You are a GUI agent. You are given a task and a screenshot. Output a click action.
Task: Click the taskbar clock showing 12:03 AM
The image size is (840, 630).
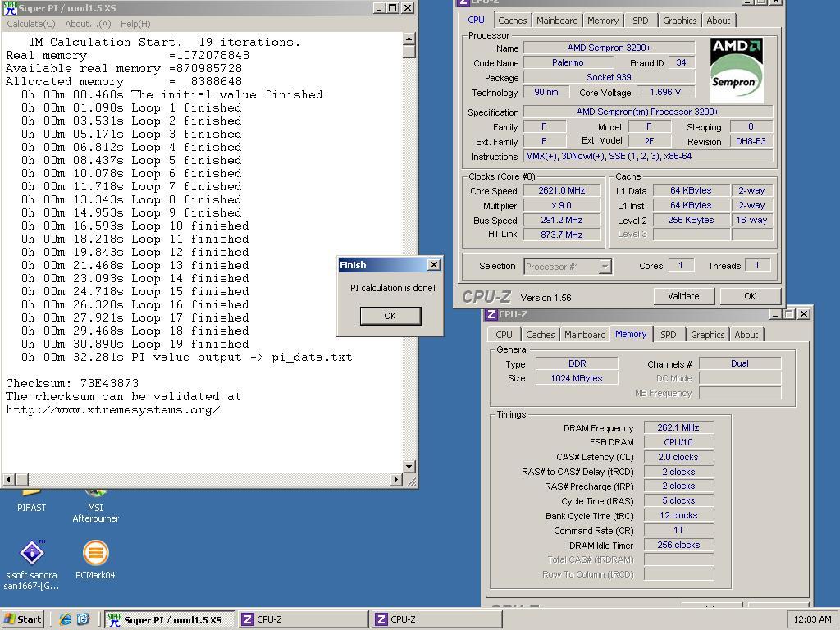[812, 619]
